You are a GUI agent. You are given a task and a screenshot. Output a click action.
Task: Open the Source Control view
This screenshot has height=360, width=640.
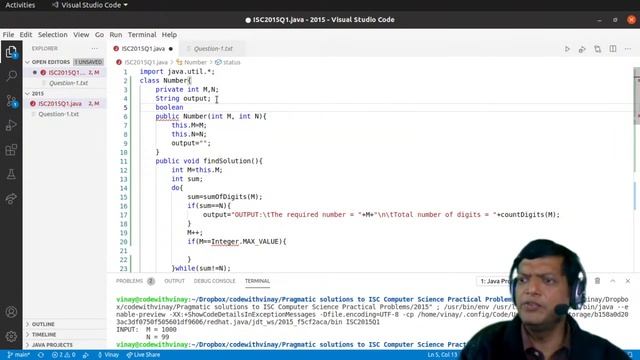(x=11, y=101)
